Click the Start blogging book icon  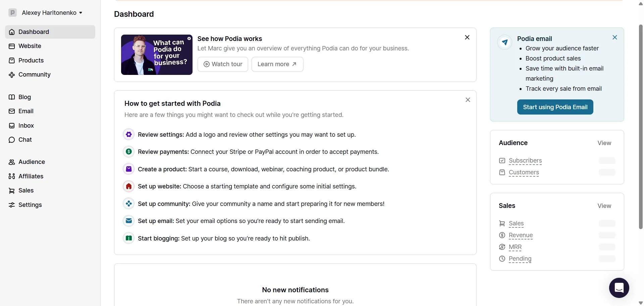tap(129, 238)
